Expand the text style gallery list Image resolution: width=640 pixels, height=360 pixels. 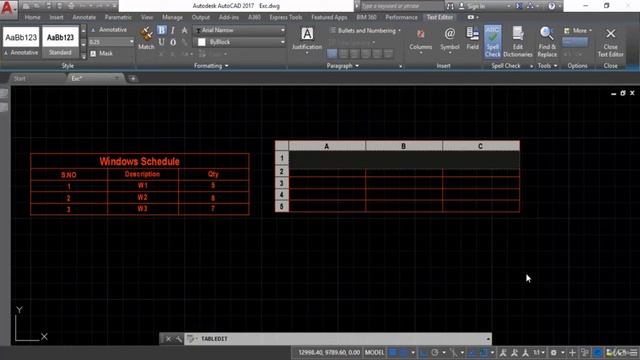point(84,56)
